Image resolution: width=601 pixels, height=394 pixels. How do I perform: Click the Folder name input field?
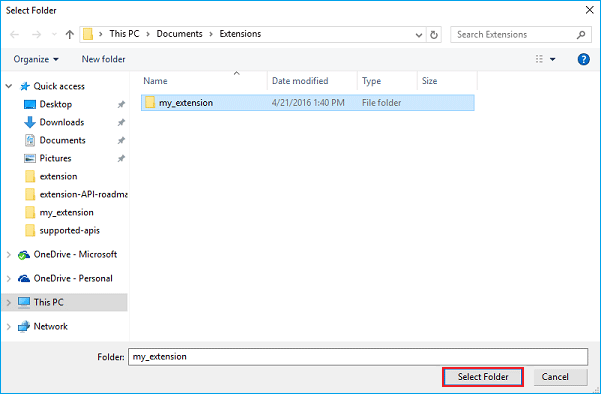(x=358, y=357)
